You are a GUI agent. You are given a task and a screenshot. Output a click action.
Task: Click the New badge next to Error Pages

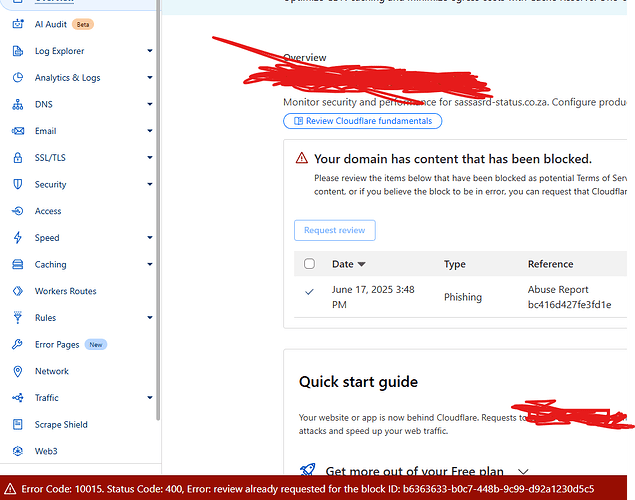[x=96, y=345]
